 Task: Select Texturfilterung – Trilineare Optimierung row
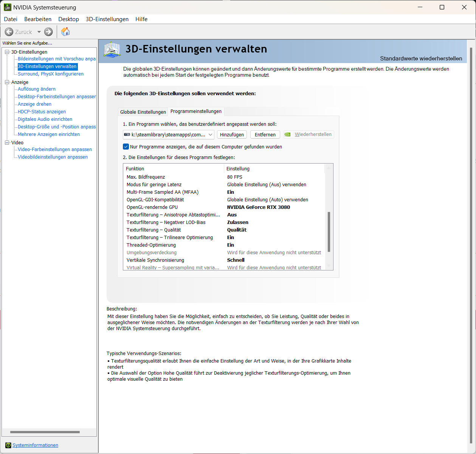click(x=224, y=238)
